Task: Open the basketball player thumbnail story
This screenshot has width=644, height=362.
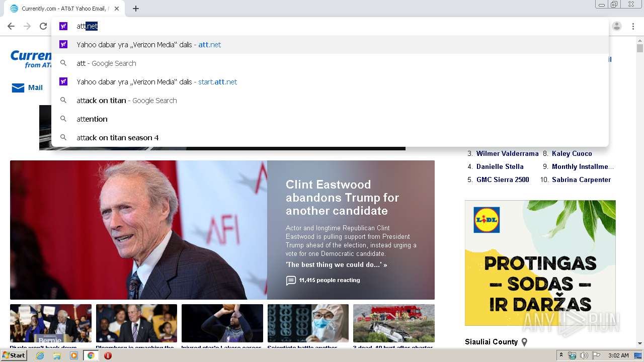Action: [222, 323]
